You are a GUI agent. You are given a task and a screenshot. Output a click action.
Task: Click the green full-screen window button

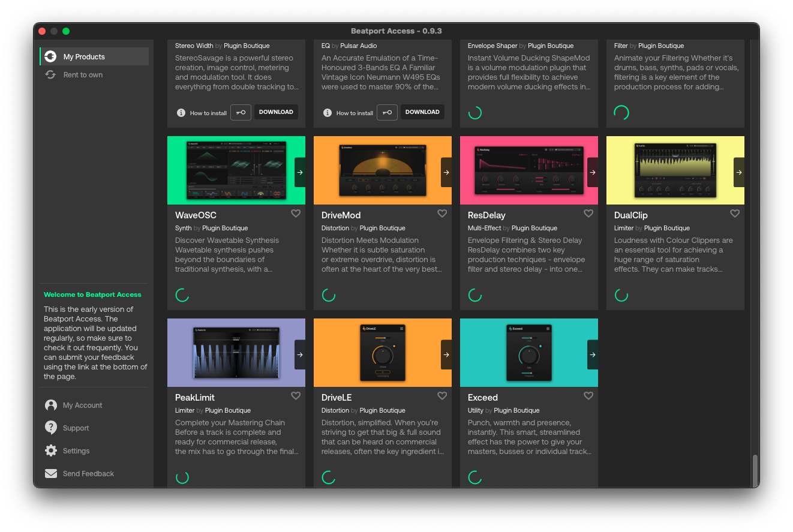(x=66, y=31)
